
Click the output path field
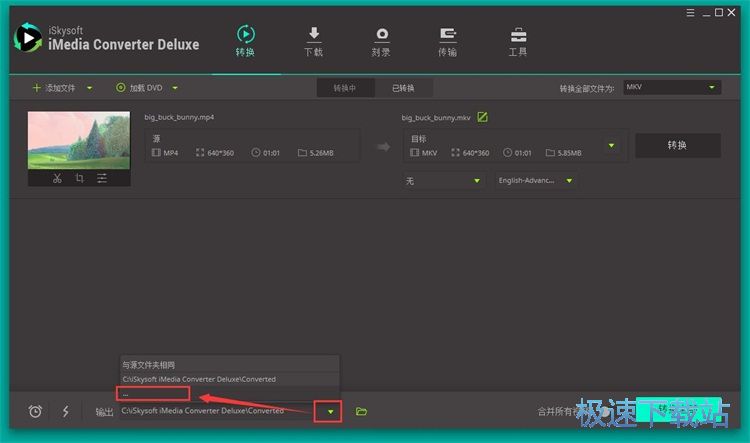point(215,411)
